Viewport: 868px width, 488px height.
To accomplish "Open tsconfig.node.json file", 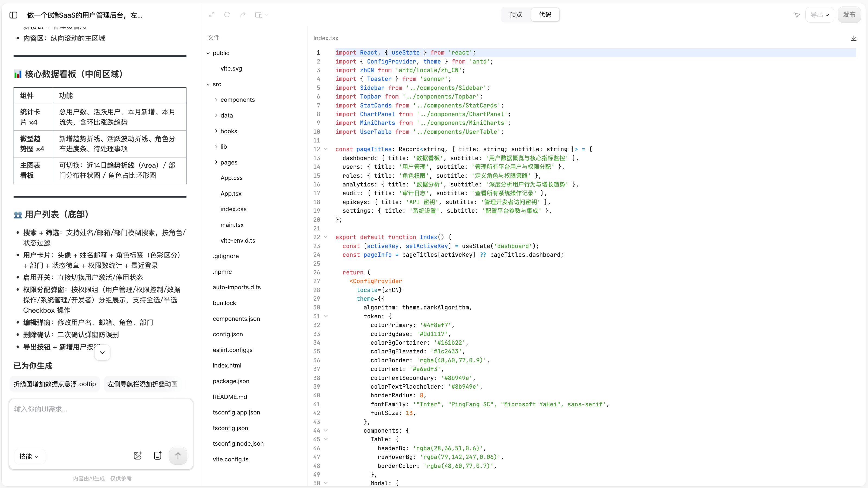I will point(238,443).
